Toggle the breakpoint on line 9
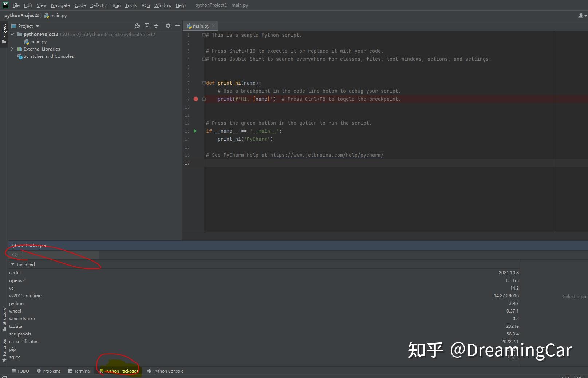 [x=196, y=99]
